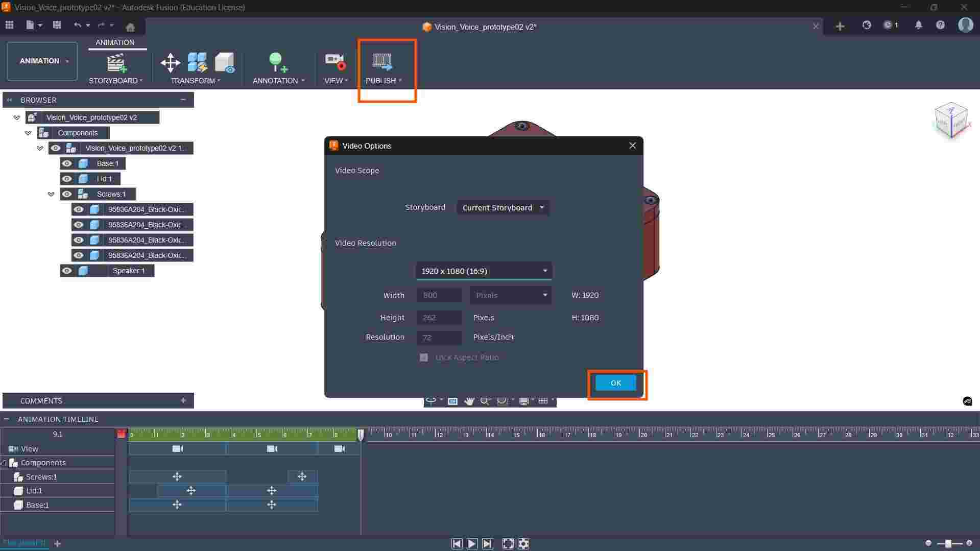Collapse the Animation Timeline panel
Image resolution: width=980 pixels, height=551 pixels.
pyautogui.click(x=7, y=419)
